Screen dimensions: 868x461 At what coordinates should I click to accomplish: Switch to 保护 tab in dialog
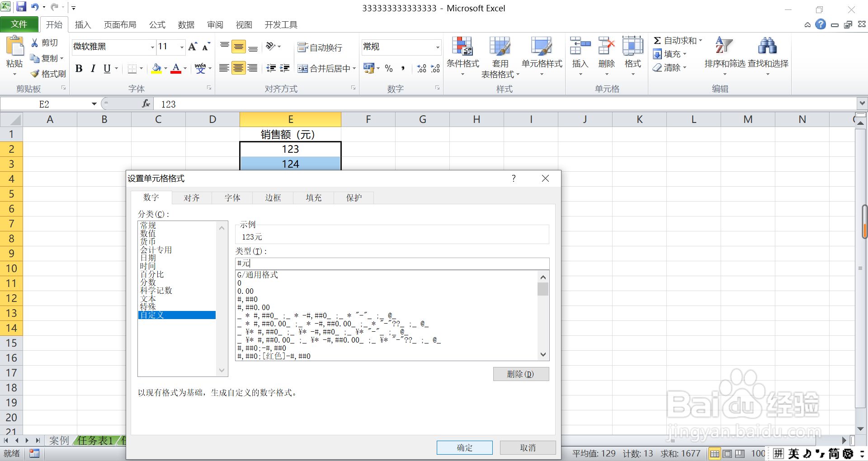[354, 198]
